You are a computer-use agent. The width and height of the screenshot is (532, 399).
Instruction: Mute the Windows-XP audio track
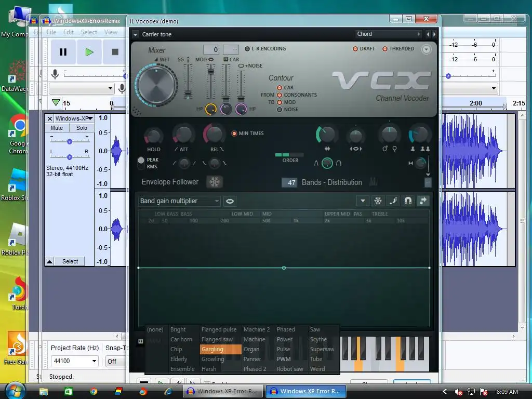(x=57, y=128)
